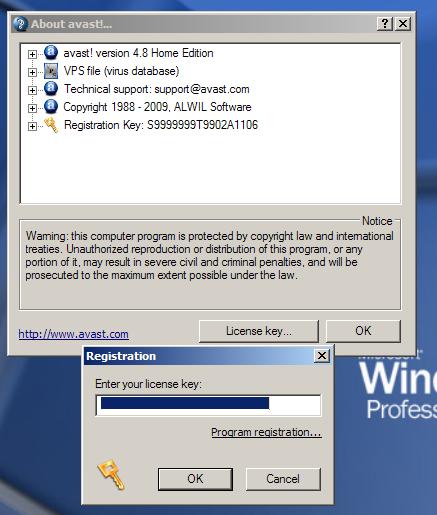
Task: Click the VPS virus database file icon
Action: (x=51, y=71)
